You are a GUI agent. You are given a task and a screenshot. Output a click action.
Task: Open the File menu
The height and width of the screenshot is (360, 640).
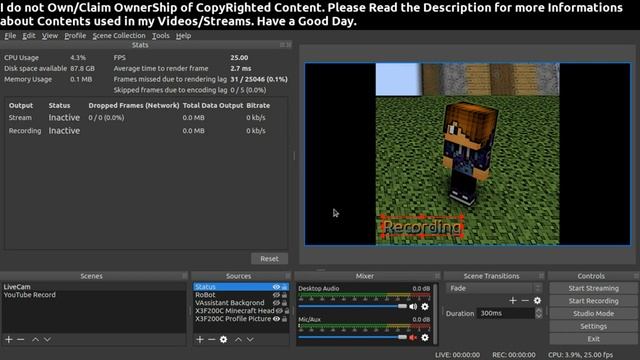coord(10,36)
